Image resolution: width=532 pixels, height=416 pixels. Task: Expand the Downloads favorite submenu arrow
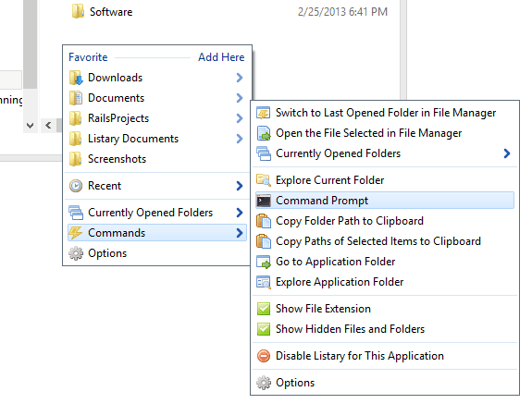point(240,78)
